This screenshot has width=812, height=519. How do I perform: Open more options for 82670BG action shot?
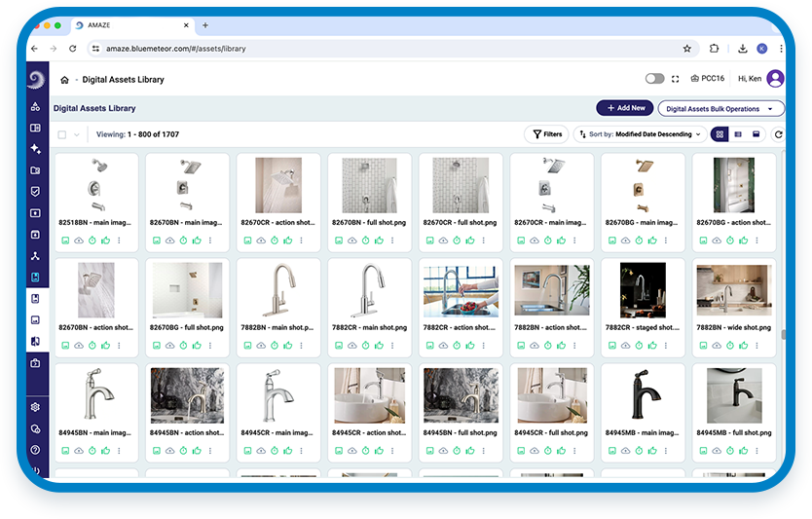point(757,241)
